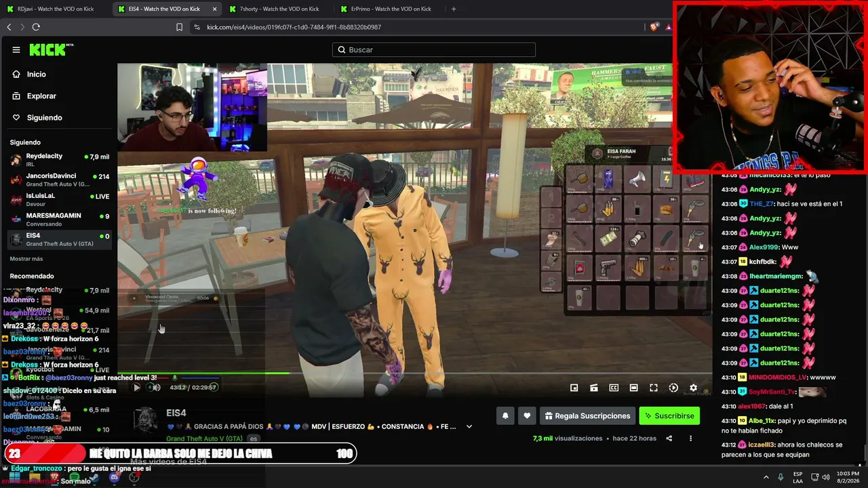Screen dimensions: 868x488
Task: Turn on notifications with bell button
Action: [505, 415]
